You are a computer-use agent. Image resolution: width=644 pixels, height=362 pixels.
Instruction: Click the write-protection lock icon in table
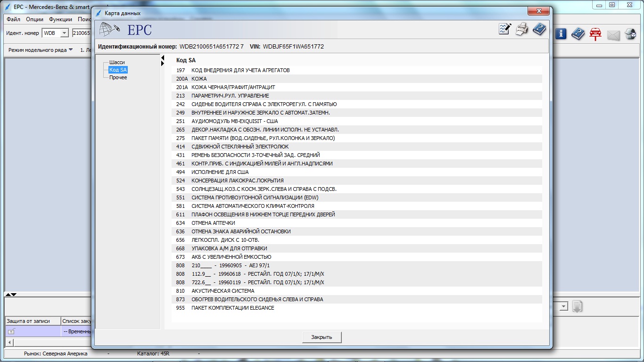(x=11, y=331)
